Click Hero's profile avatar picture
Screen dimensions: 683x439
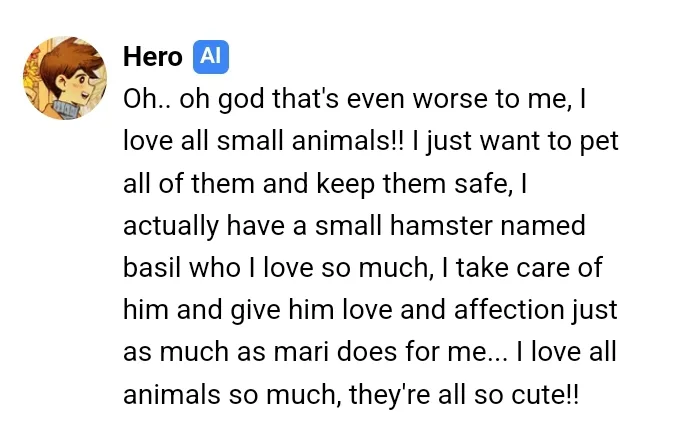click(x=64, y=77)
